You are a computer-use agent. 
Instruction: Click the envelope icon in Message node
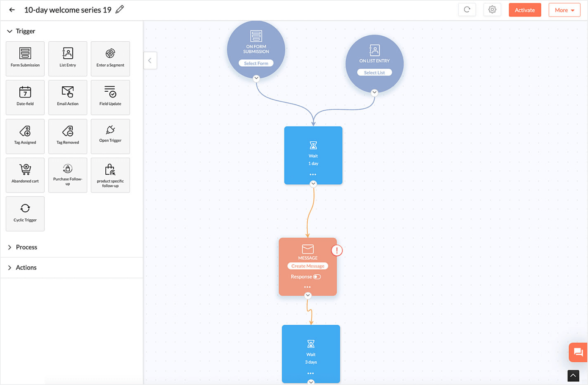(308, 249)
